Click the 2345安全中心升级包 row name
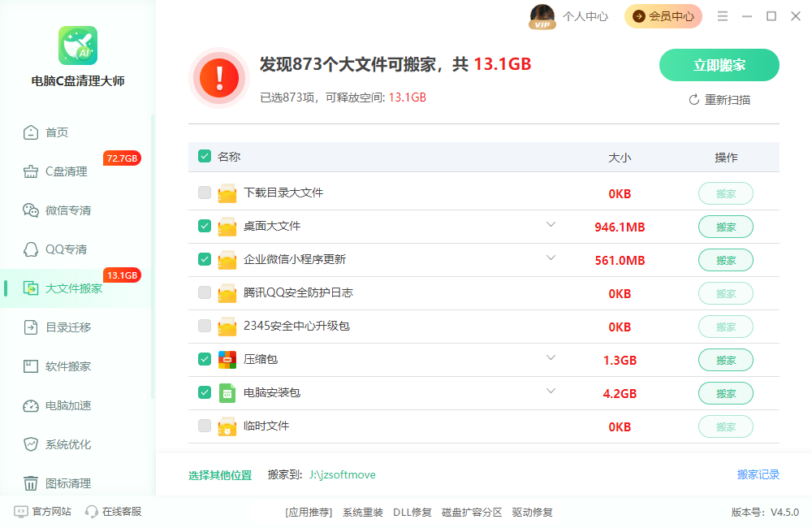 [x=296, y=326]
